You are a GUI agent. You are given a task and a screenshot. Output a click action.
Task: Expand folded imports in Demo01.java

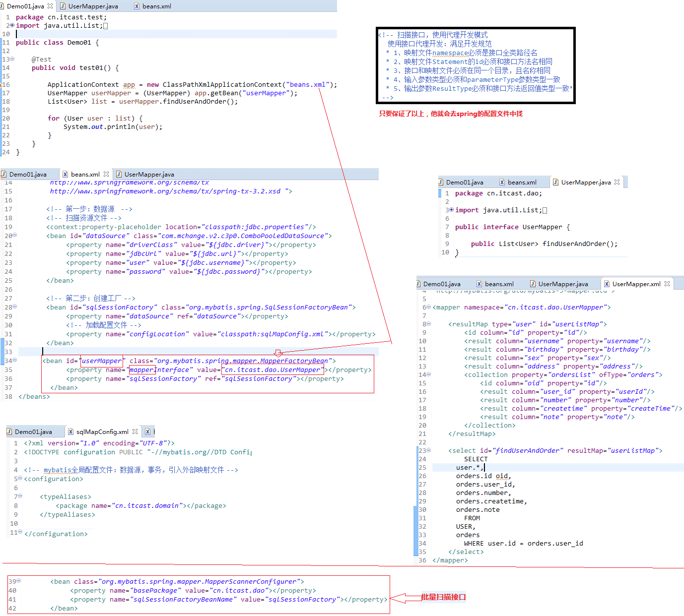click(x=12, y=25)
